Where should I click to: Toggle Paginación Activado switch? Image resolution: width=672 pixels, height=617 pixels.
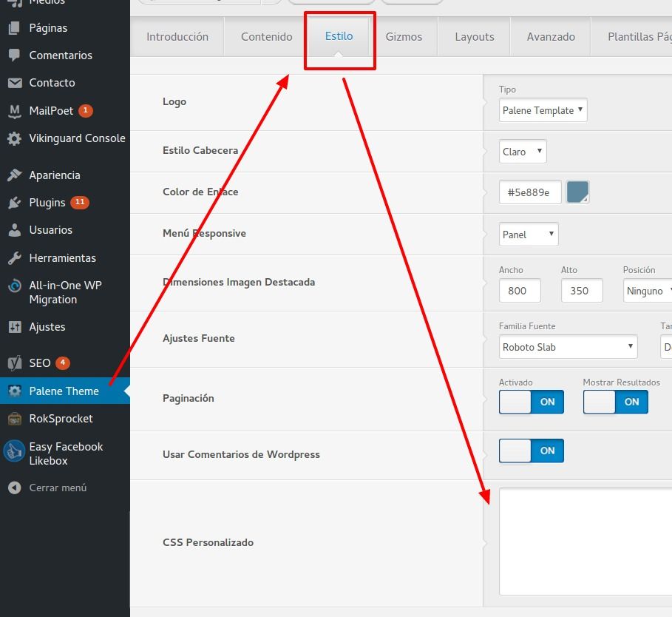[531, 402]
